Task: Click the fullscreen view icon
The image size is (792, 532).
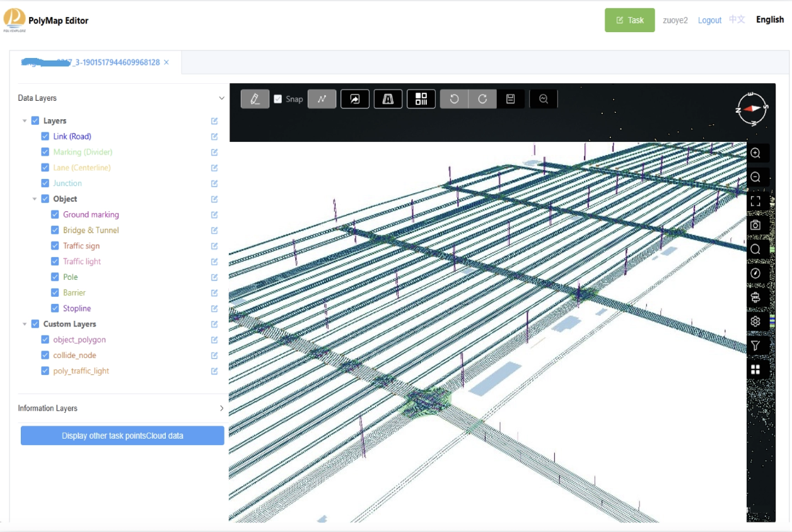Action: point(755,201)
